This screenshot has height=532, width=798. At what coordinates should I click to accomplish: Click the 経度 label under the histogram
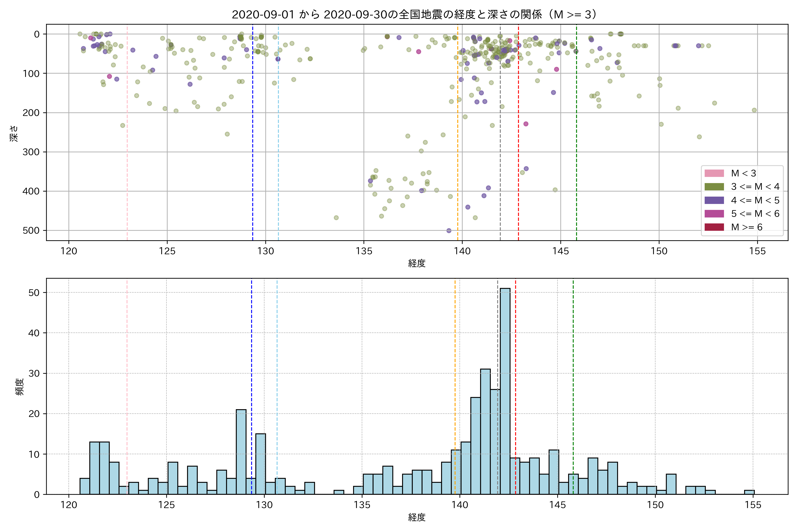point(417,517)
